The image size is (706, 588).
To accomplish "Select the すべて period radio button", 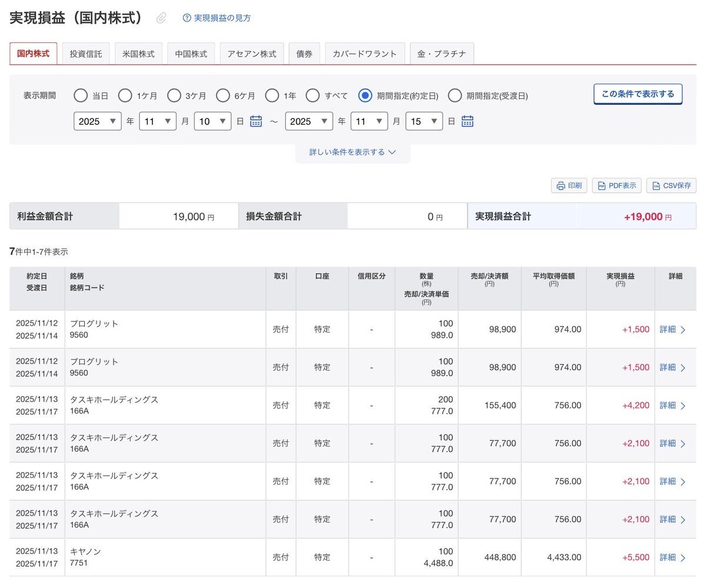I will 313,95.
